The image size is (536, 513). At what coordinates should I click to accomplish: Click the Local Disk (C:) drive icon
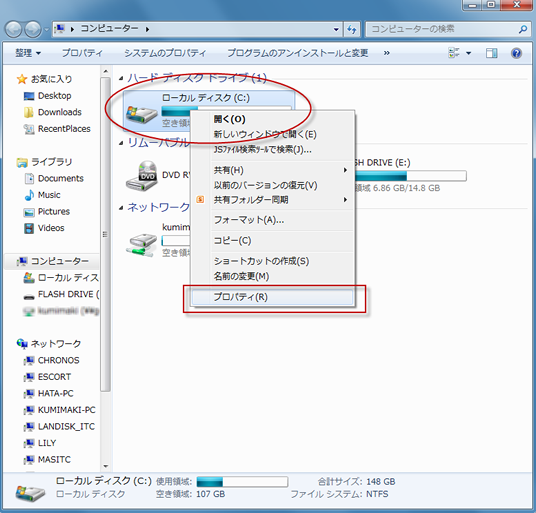pyautogui.click(x=141, y=114)
